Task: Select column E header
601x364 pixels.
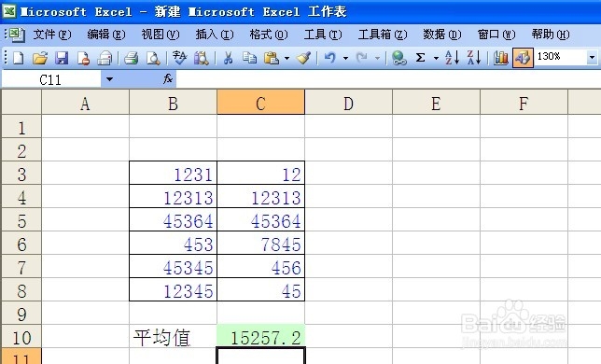Action: click(436, 103)
